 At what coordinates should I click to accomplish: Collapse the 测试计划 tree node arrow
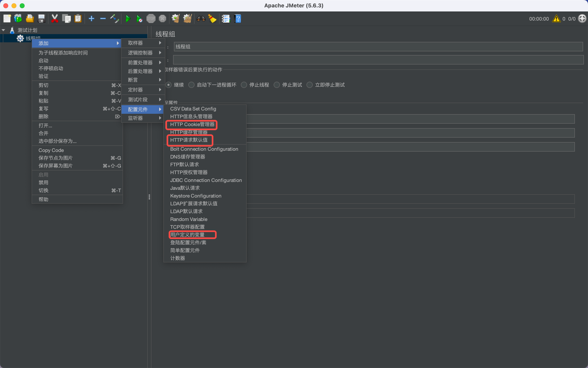tap(3, 30)
